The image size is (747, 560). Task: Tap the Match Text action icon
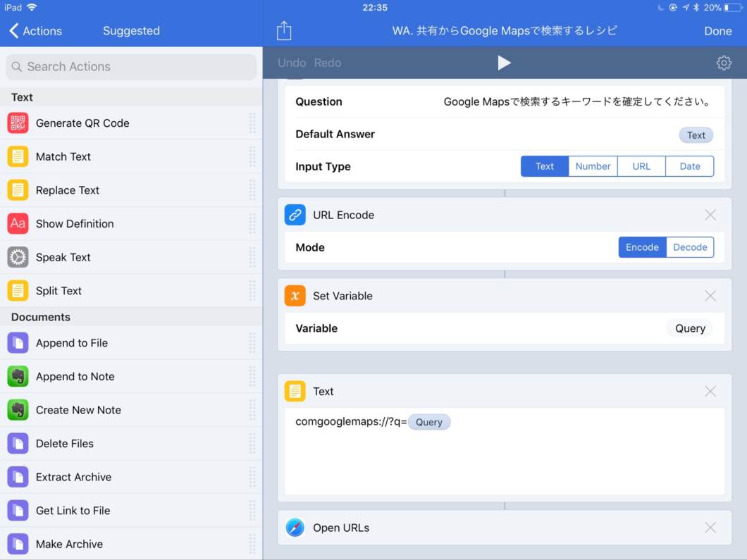(18, 156)
